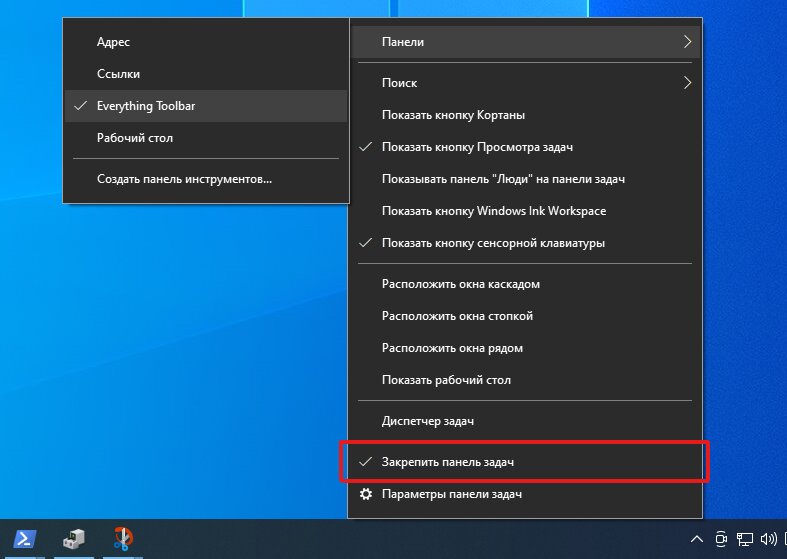Image resolution: width=787 pixels, height=559 pixels.
Task: Open the volume speaker tray icon
Action: [768, 539]
